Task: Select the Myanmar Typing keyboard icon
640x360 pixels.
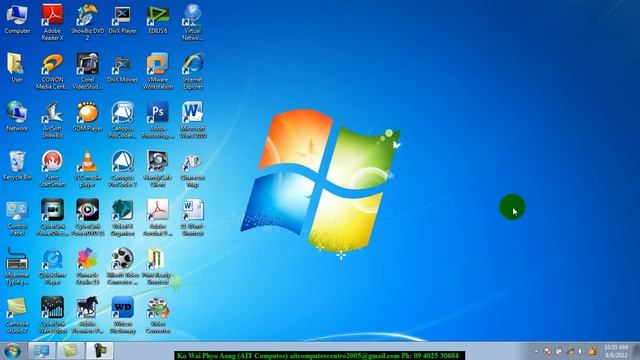Action: pyautogui.click(x=17, y=266)
